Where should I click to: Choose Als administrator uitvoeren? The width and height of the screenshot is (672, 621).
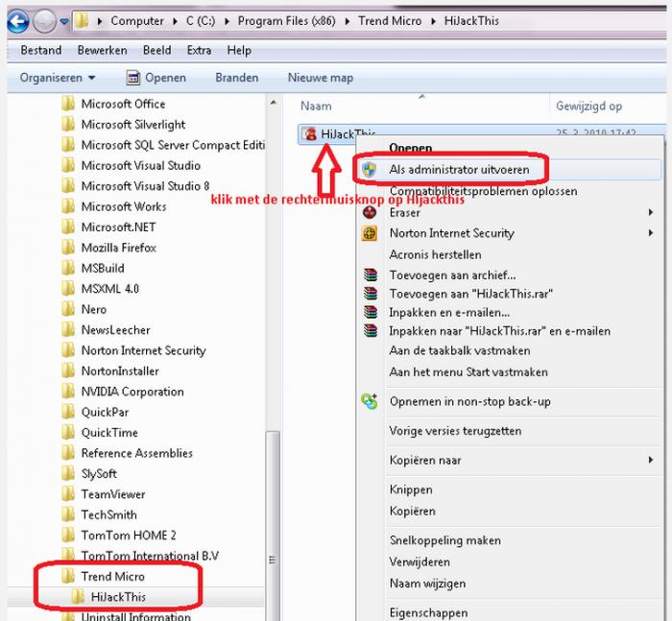coord(459,170)
